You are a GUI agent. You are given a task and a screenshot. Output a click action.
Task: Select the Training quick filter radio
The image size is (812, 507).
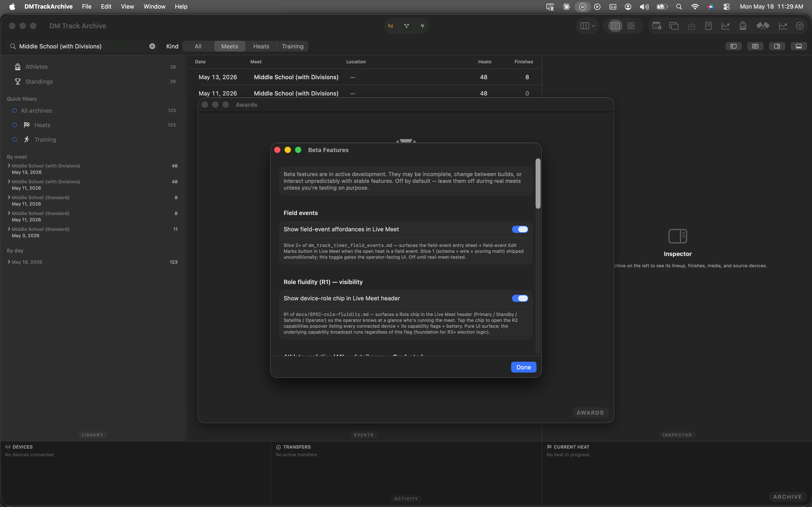click(x=14, y=139)
